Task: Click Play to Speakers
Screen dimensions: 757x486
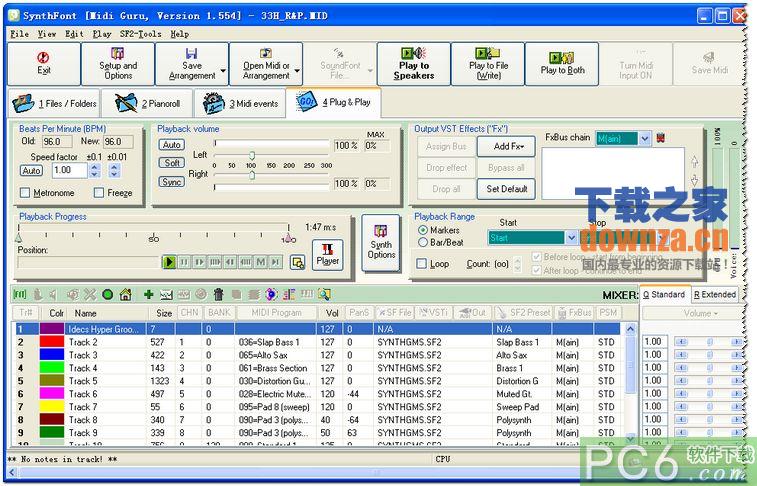Action: click(414, 64)
